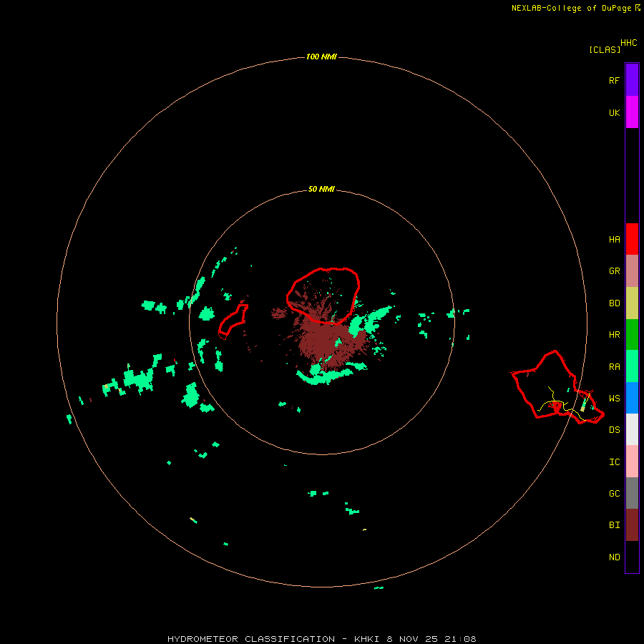Click the HR legend label
Viewport: 644px width, 644px height.
614,335
